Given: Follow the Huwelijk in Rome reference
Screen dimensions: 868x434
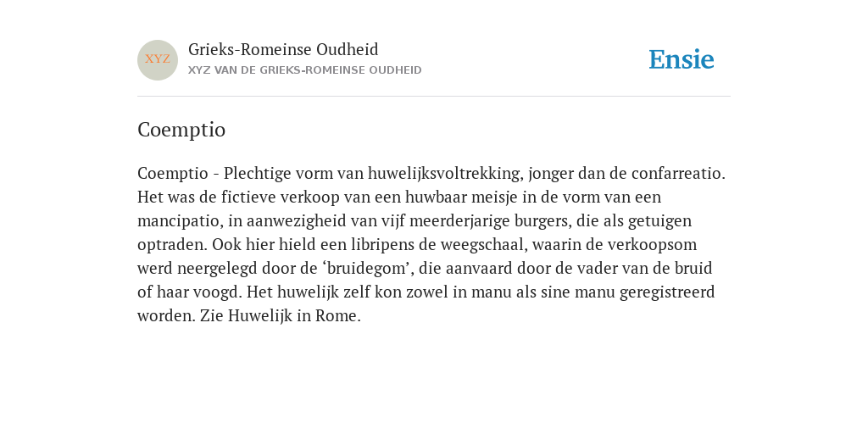Looking at the screenshot, I should (x=294, y=316).
